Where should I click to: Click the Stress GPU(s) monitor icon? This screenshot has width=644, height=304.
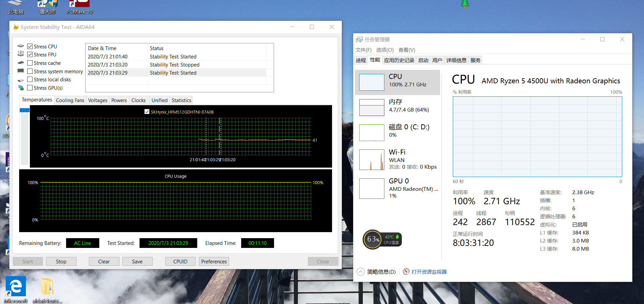coord(21,88)
